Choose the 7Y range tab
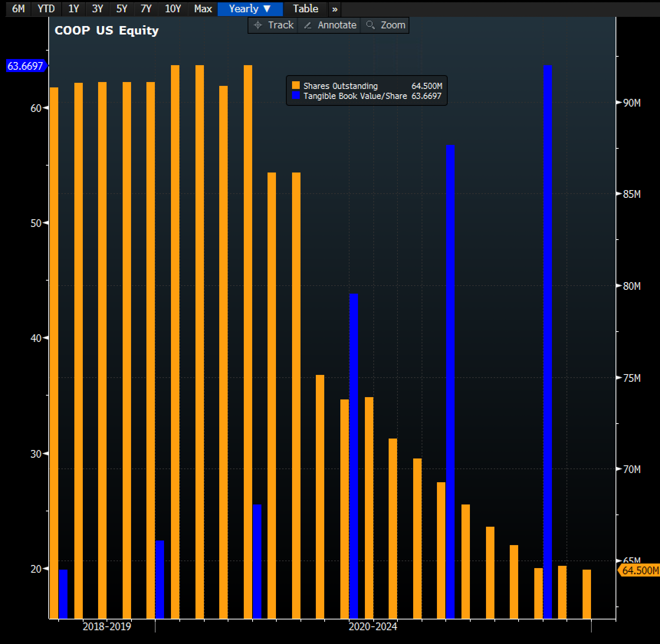660x644 pixels. pos(146,8)
